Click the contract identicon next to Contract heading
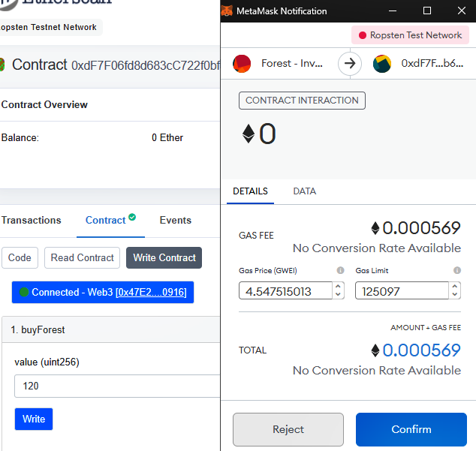476x451 pixels. pyautogui.click(x=2, y=65)
